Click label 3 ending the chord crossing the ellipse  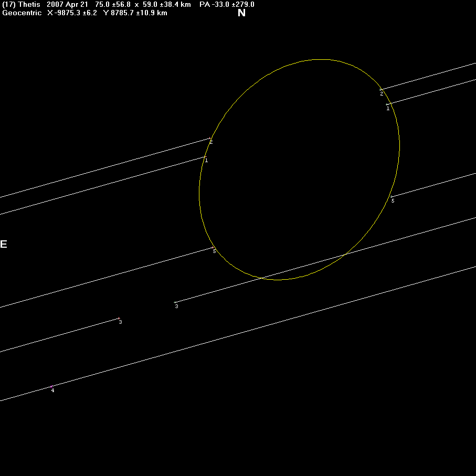tap(176, 306)
